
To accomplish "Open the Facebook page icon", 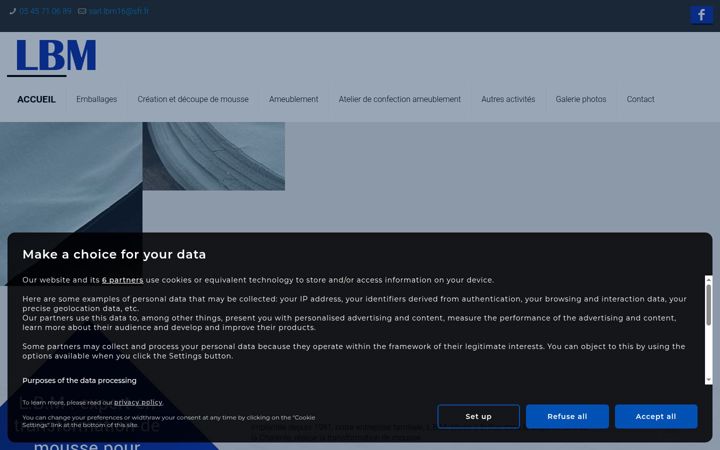I will pyautogui.click(x=701, y=15).
